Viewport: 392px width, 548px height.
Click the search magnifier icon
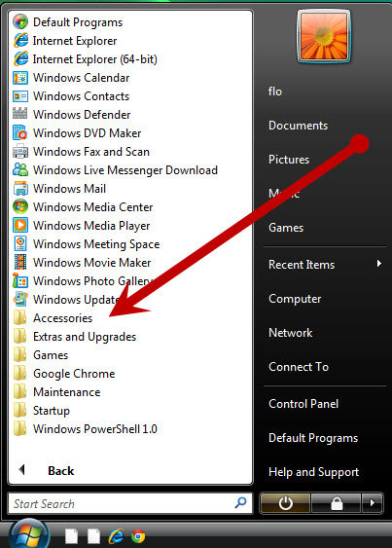240,503
